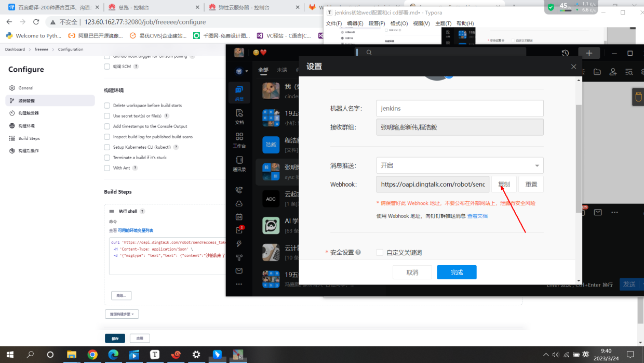The image size is (644, 363).
Task: Select General in Jenkins Configure sidebar
Action: [50, 88]
